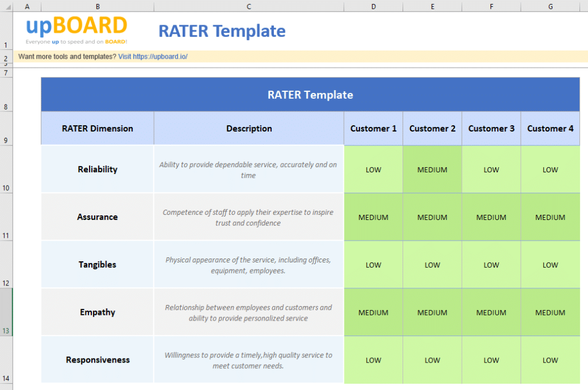Select row 10 header
This screenshot has width=588, height=390.
[6, 169]
